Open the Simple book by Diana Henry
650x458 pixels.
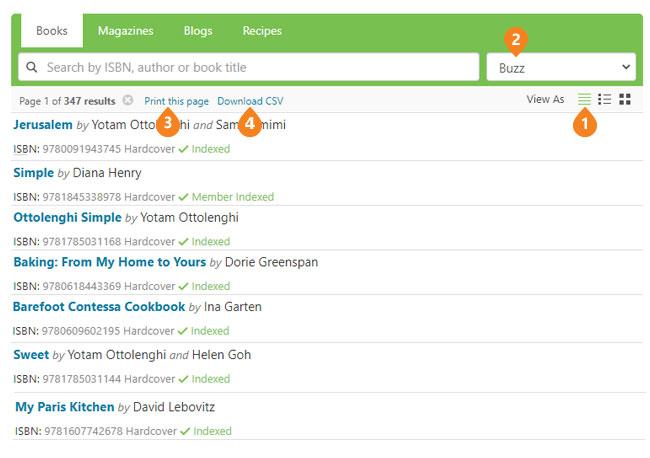click(34, 173)
